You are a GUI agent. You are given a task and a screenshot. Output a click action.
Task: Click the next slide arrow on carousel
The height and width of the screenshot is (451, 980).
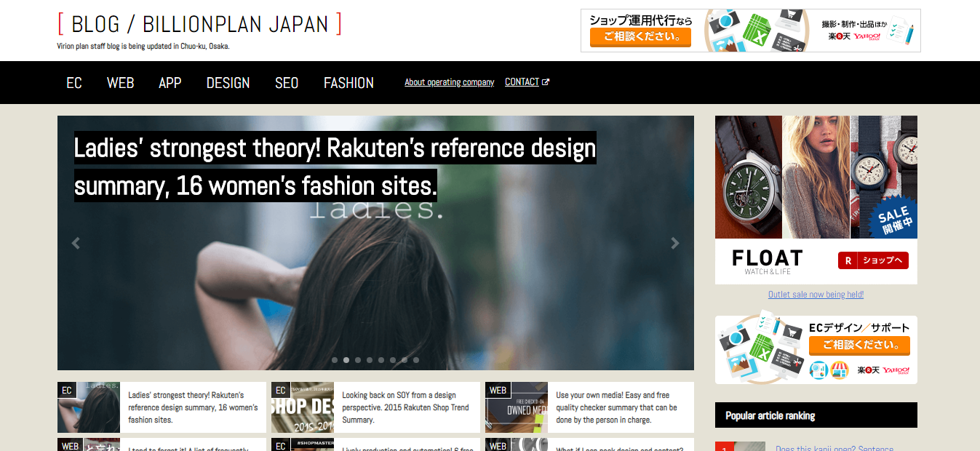tap(675, 244)
